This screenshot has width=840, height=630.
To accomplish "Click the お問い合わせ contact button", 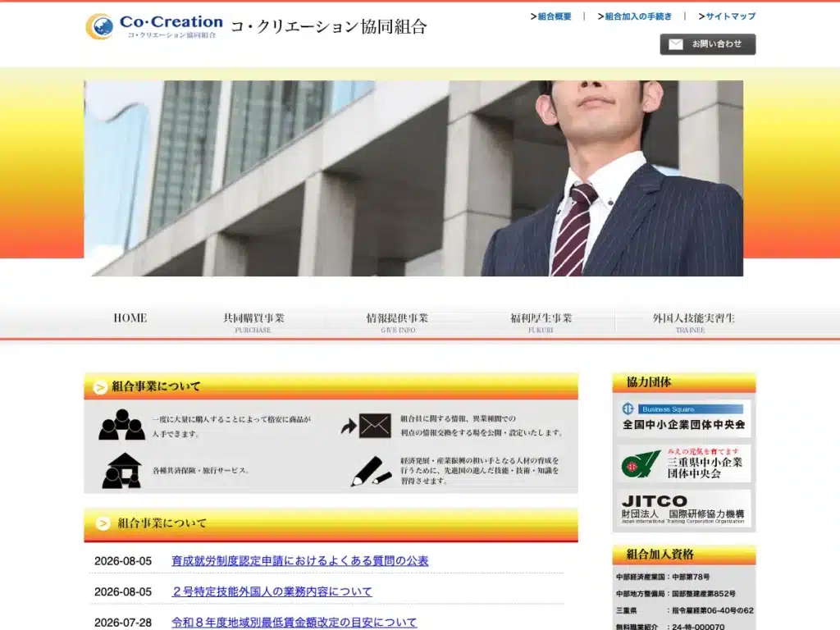I will [708, 44].
